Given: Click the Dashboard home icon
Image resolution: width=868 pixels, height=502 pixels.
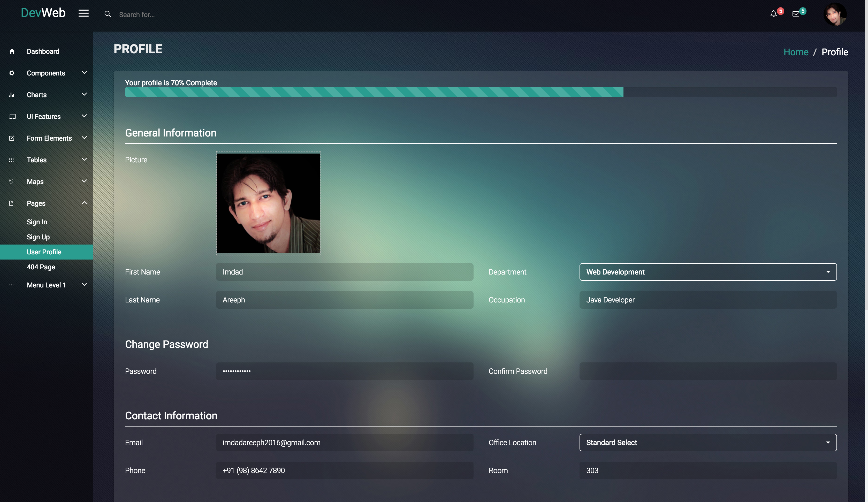Looking at the screenshot, I should click(12, 51).
